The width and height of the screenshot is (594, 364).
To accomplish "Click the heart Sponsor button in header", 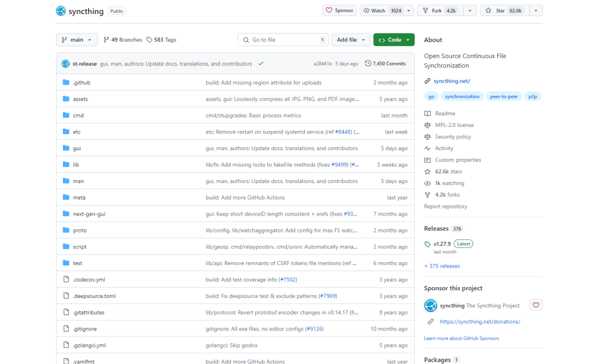I will point(339,10).
